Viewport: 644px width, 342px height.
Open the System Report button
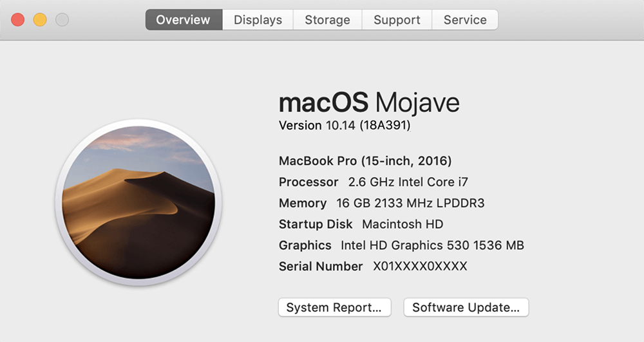coord(334,307)
